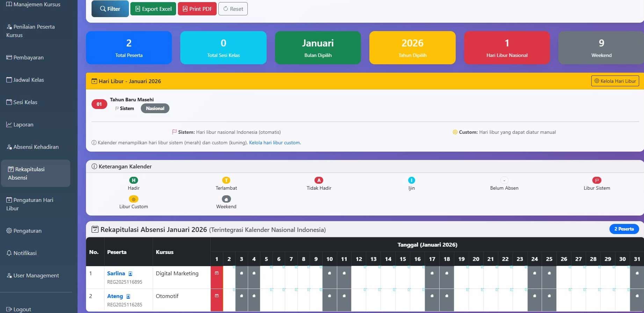Image resolution: width=644 pixels, height=313 pixels.
Task: Go to Pengaturan Hari Libur menu
Action: 33,204
